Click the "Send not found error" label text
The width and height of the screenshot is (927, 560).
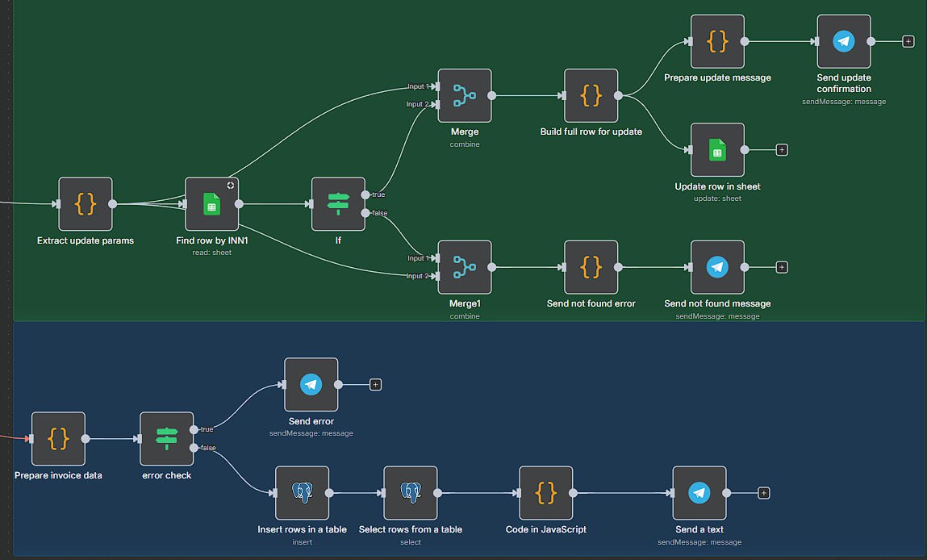pos(591,303)
